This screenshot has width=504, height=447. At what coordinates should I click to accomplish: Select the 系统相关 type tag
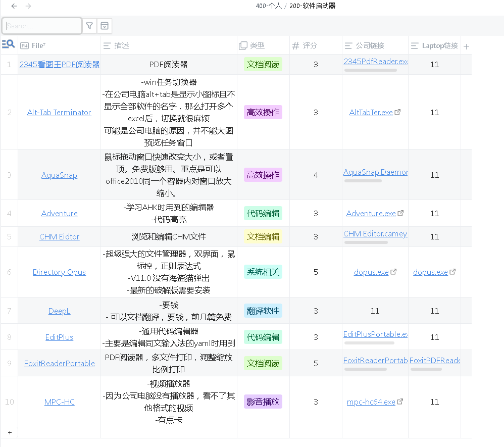point(263,272)
